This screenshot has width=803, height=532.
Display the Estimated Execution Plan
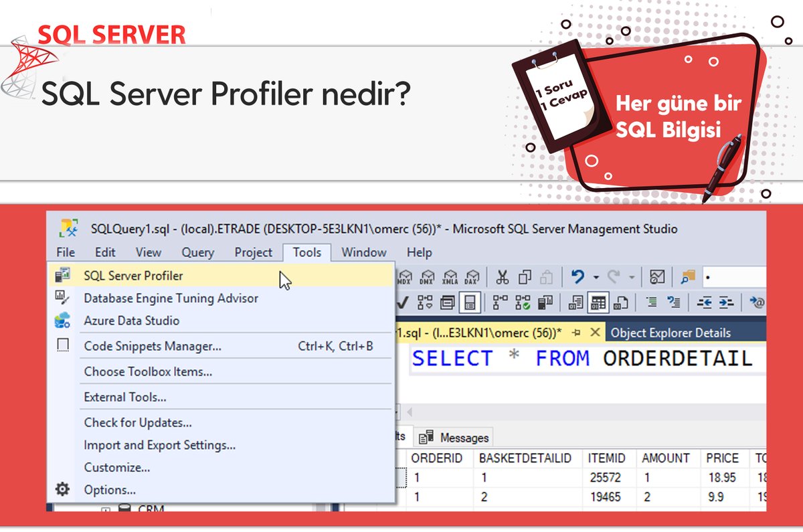click(424, 303)
